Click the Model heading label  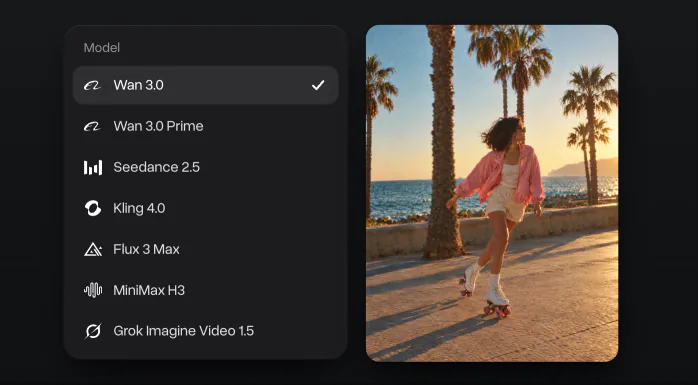101,48
